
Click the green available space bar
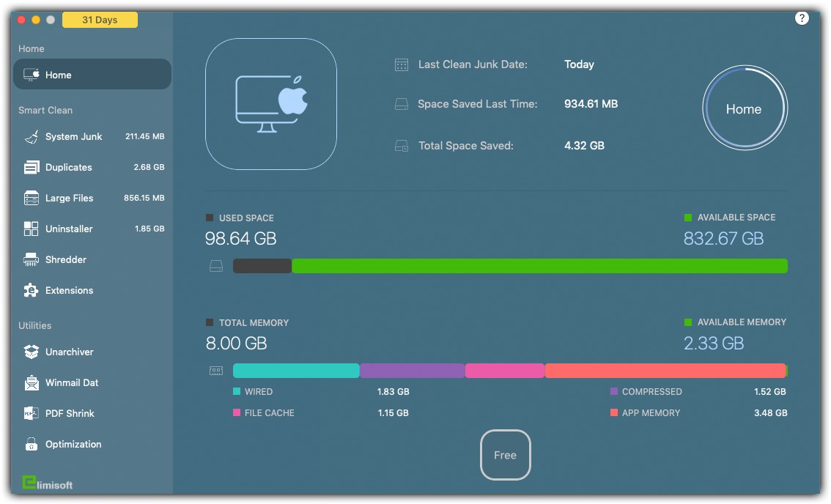(539, 266)
